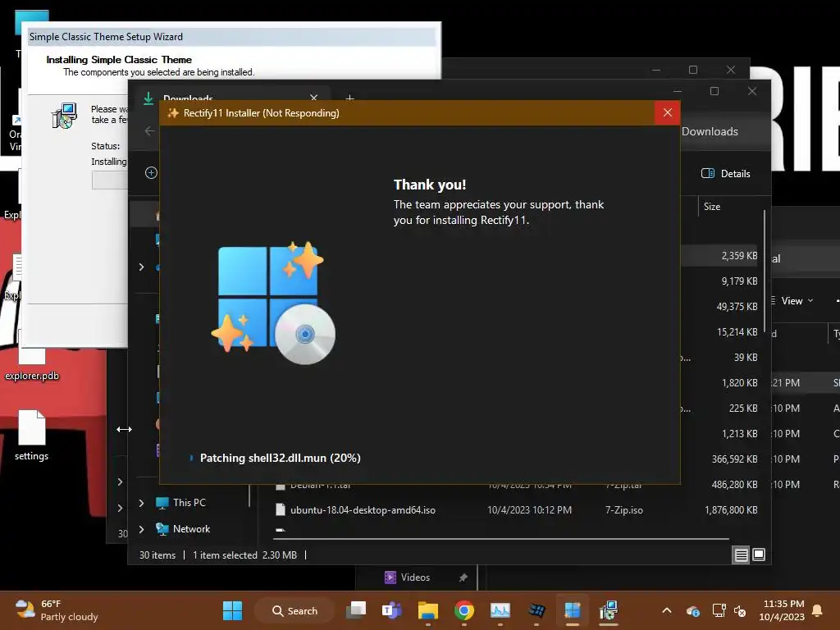Open the clock showing 11:35 PM
Image resolution: width=840 pixels, height=630 pixels.
pos(782,610)
